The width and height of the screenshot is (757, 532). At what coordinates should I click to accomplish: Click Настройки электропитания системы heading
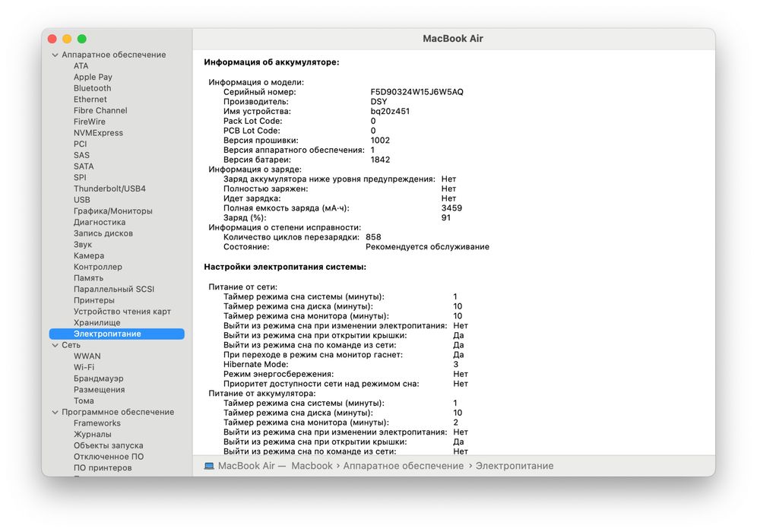(x=285, y=267)
